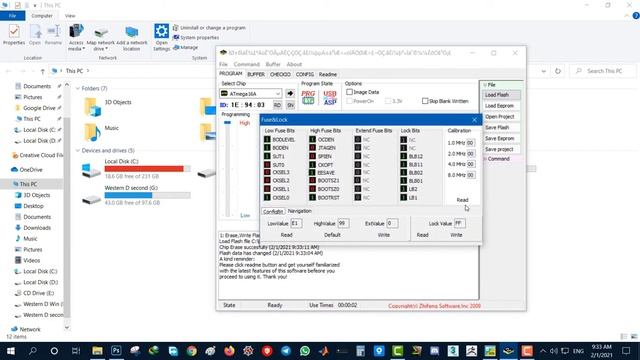Click Read under the Calibration values

[462, 200]
